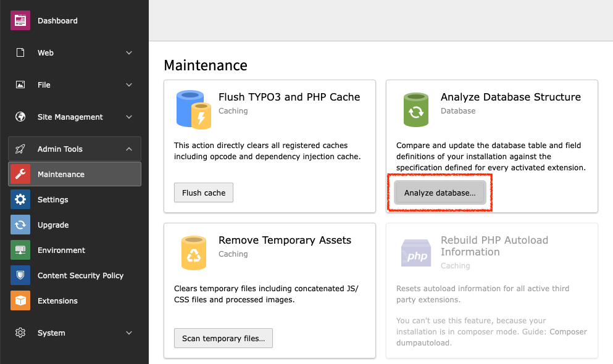Expand the Web section chevron
The height and width of the screenshot is (364, 613).
click(128, 52)
